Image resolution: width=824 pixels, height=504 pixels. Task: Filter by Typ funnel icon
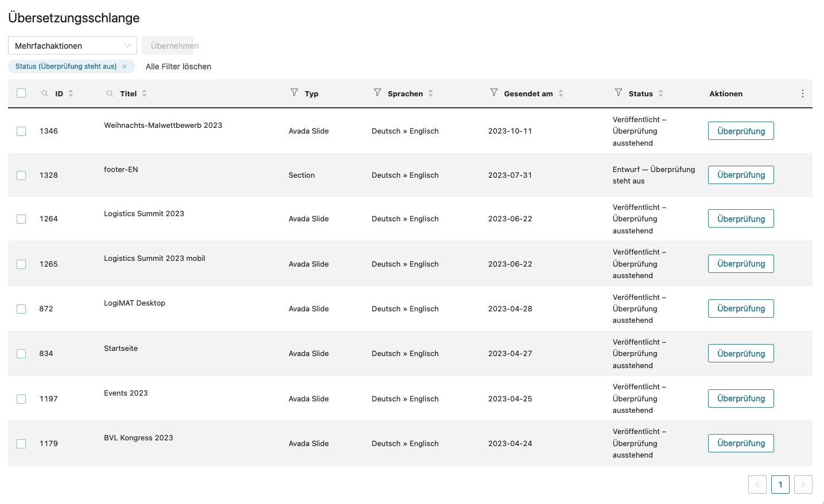(294, 92)
